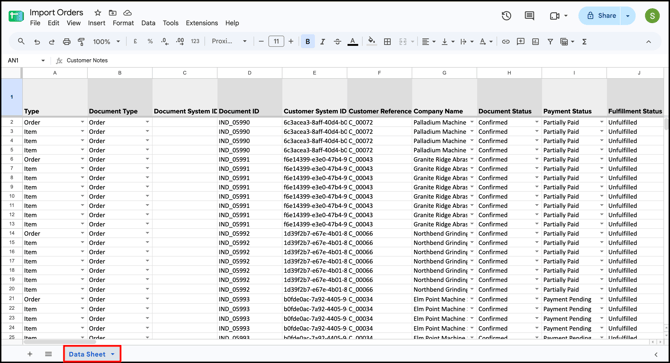This screenshot has width=670, height=363.
Task: Open fill color picker
Action: pos(372,41)
